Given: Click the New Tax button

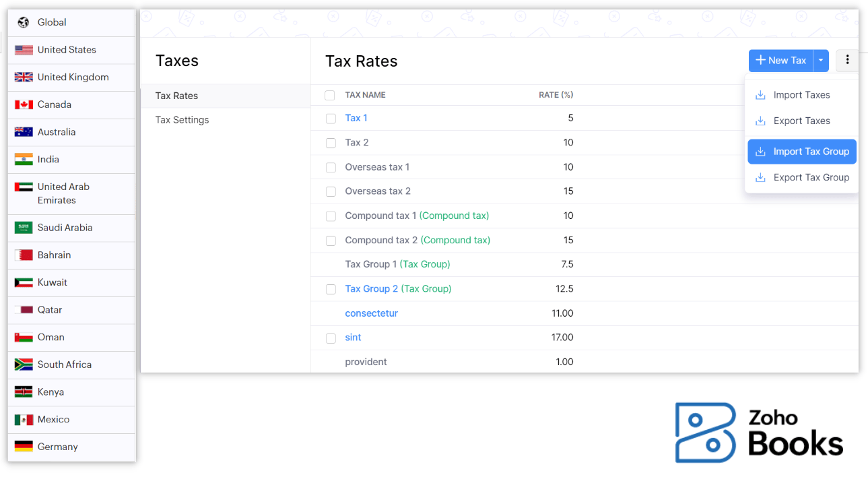Looking at the screenshot, I should pyautogui.click(x=780, y=60).
